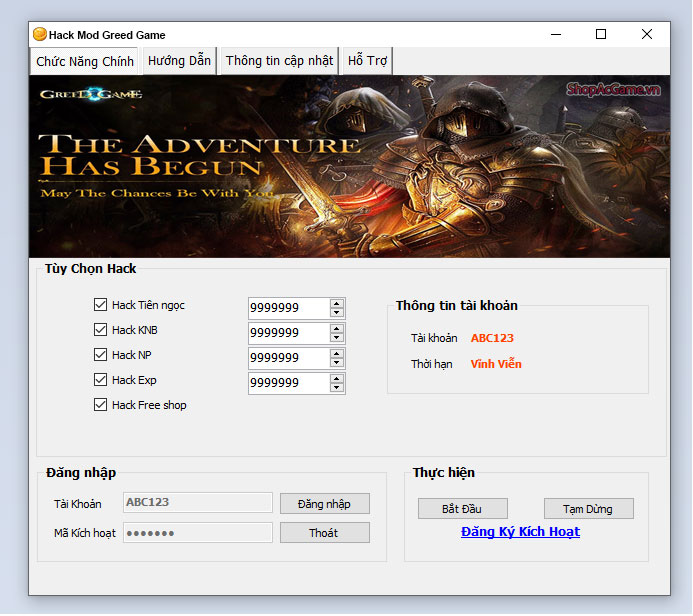The width and height of the screenshot is (693, 616).
Task: Click the Greed Game banner image
Action: 349,167
